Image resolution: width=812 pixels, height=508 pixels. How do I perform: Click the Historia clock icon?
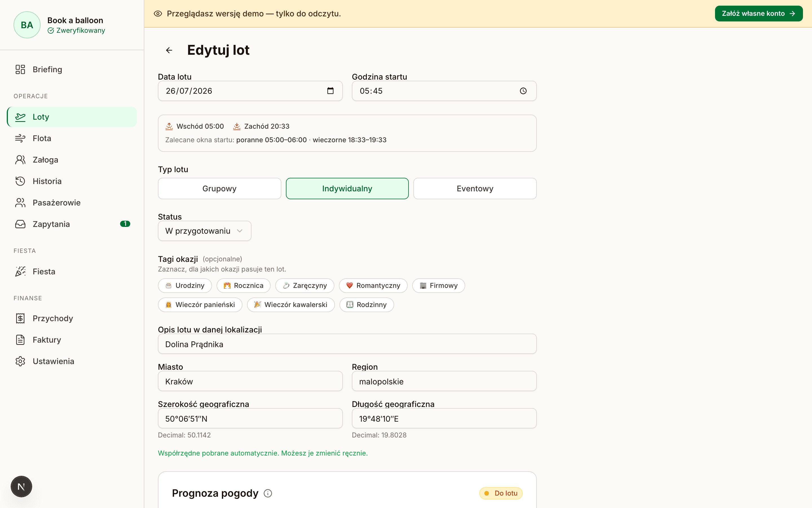(x=20, y=181)
